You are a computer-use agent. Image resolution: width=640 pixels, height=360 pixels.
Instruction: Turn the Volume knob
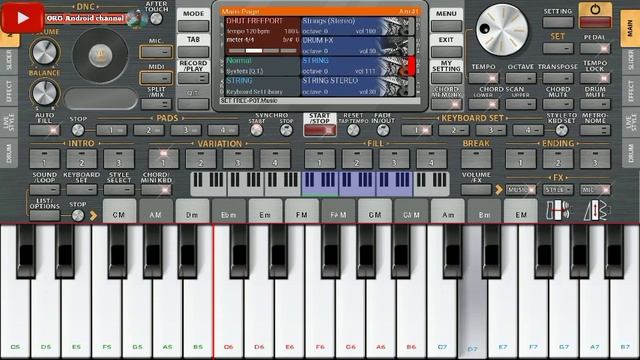click(x=44, y=52)
